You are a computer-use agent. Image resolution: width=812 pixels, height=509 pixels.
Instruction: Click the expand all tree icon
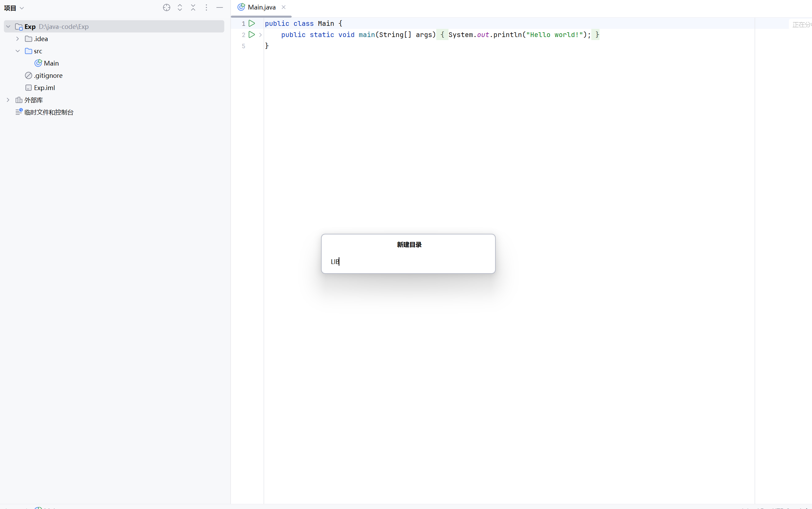click(180, 7)
